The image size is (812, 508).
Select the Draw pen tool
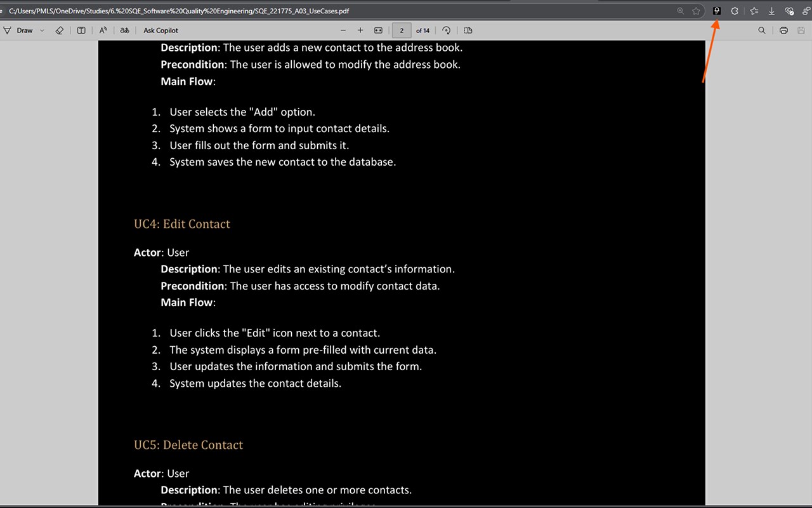(18, 30)
